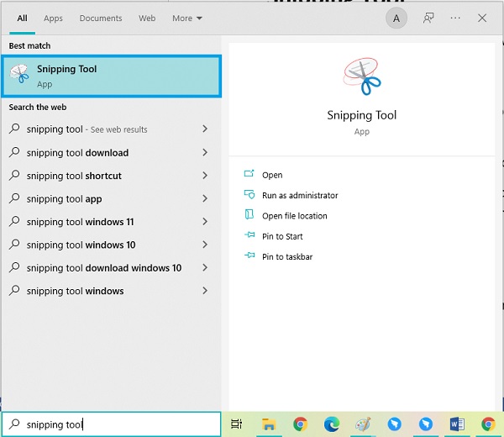Open Microsoft Word from the taskbar
The height and width of the screenshot is (437, 504).
(x=457, y=424)
